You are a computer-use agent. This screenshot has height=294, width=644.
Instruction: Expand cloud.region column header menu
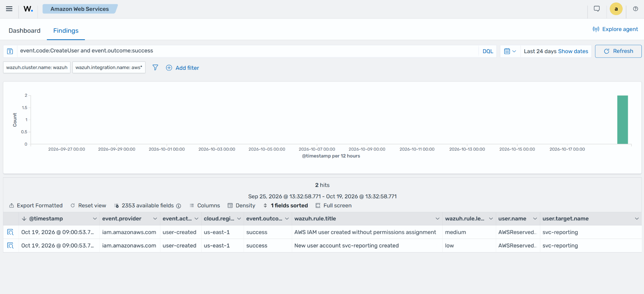pos(239,219)
